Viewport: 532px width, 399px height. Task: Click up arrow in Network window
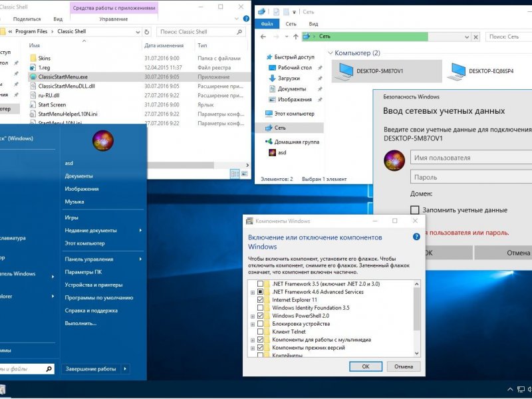click(296, 37)
